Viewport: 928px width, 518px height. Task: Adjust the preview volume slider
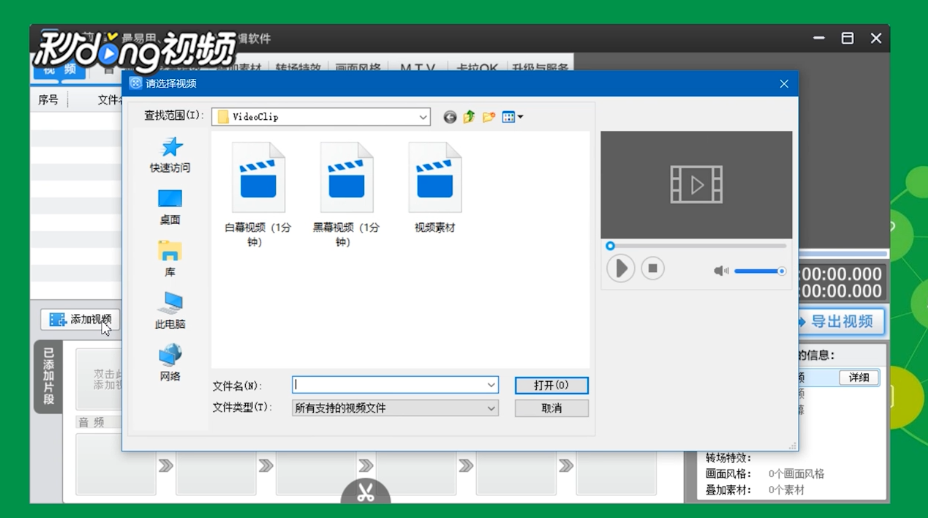(760, 271)
